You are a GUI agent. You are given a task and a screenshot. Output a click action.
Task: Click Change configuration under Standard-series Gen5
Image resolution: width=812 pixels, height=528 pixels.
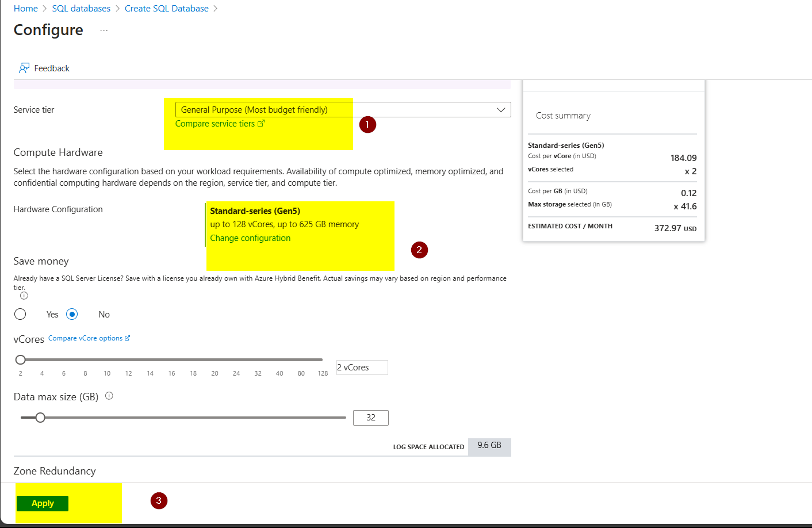(250, 238)
